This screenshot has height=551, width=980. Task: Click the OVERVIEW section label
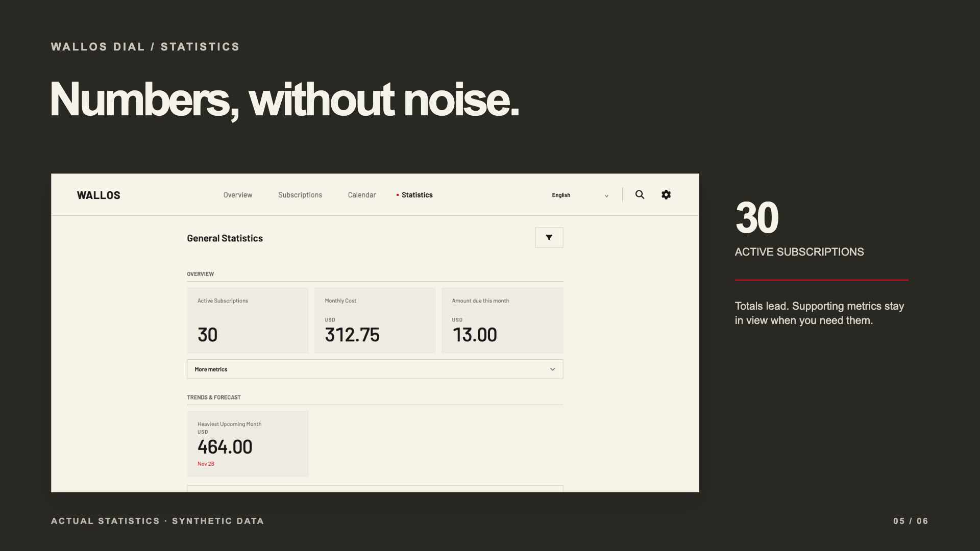pyautogui.click(x=200, y=274)
